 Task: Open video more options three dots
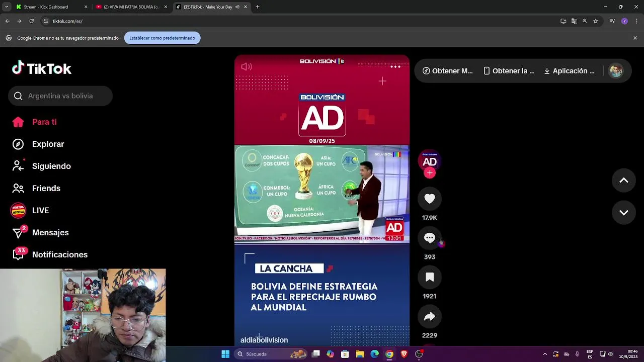395,66
